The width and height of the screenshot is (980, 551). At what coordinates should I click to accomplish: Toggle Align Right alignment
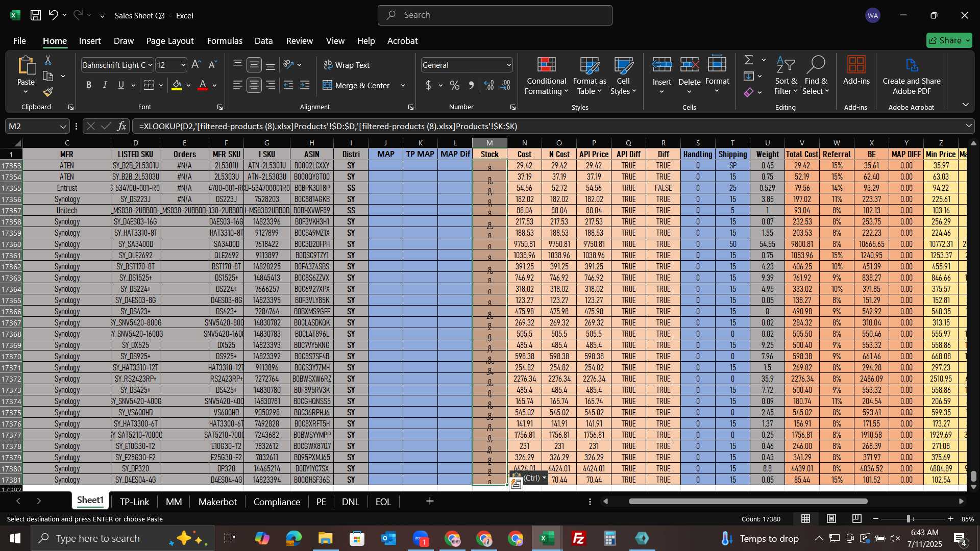click(x=271, y=85)
